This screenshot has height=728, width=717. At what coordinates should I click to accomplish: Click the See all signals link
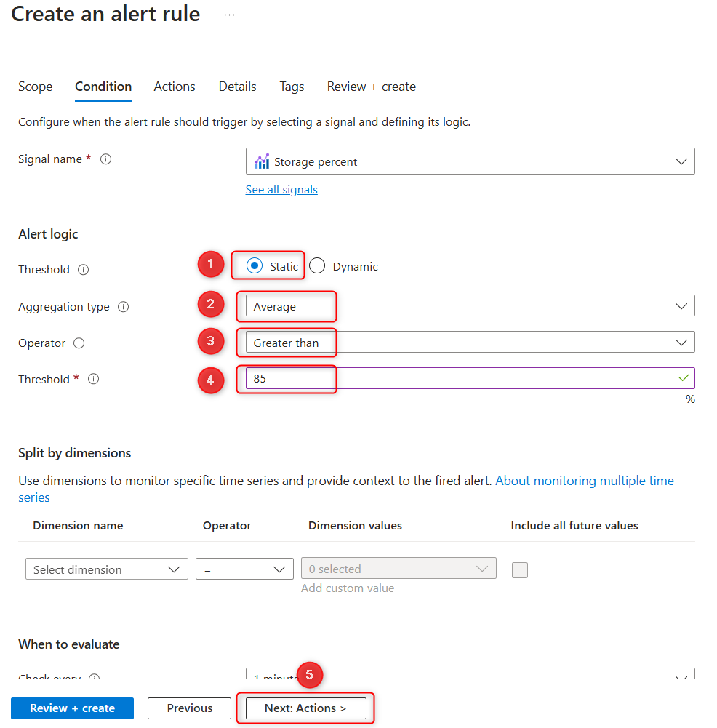281,189
